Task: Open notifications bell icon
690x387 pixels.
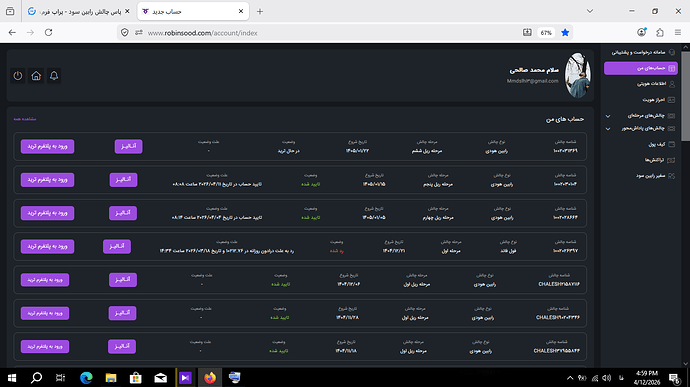Action: 54,76
